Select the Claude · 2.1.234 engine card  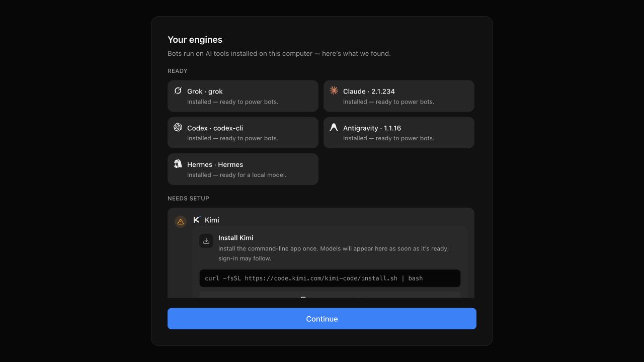399,96
